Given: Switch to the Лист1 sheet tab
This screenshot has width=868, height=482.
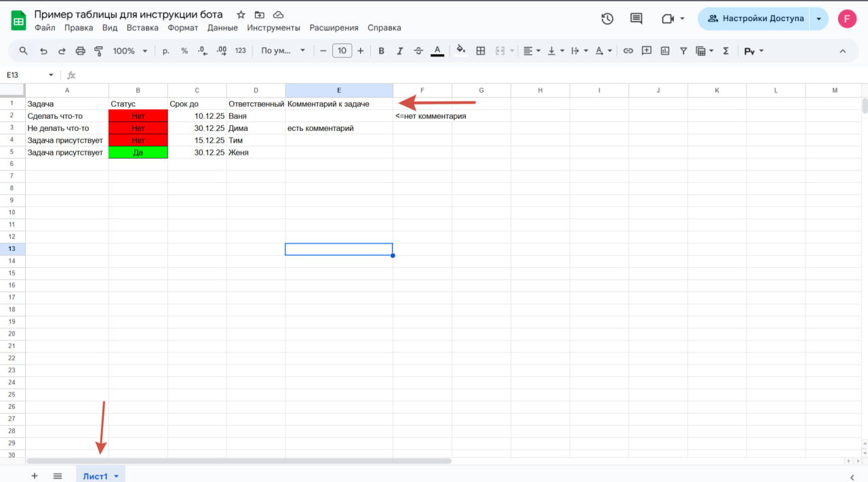Looking at the screenshot, I should click(95, 476).
